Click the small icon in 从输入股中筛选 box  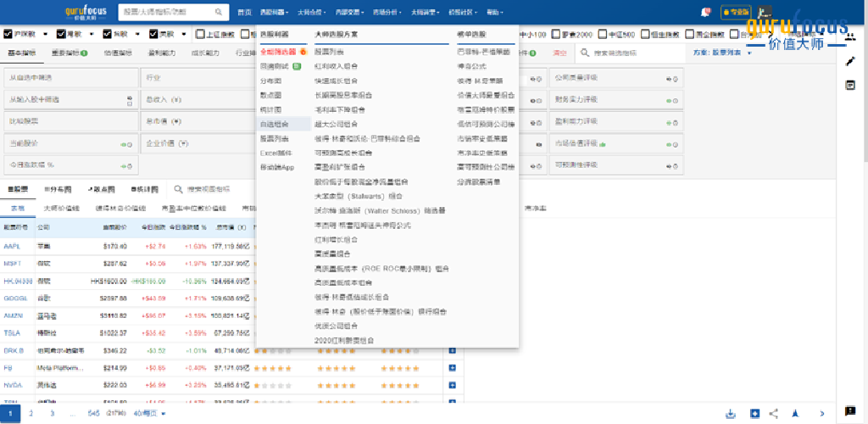(x=130, y=100)
